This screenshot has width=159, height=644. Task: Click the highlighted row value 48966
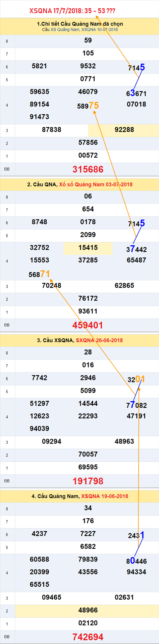pyautogui.click(x=87, y=610)
